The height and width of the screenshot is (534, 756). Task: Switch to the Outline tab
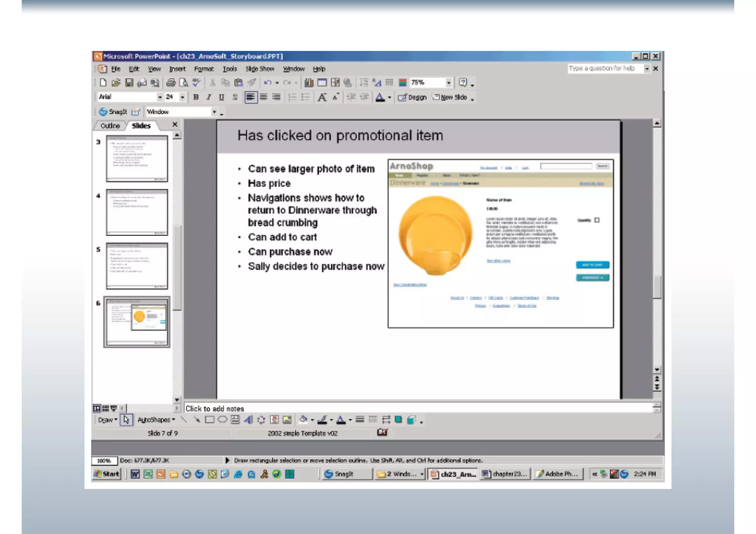110,126
